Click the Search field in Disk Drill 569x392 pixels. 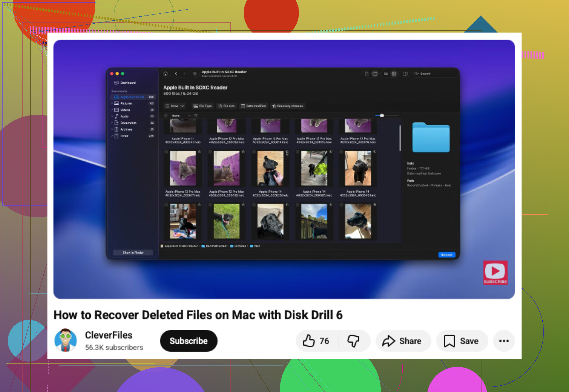tap(435, 74)
